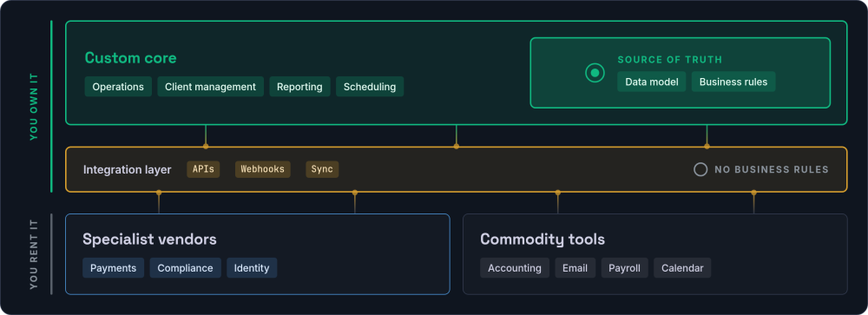Select the Data model tag

[652, 82]
